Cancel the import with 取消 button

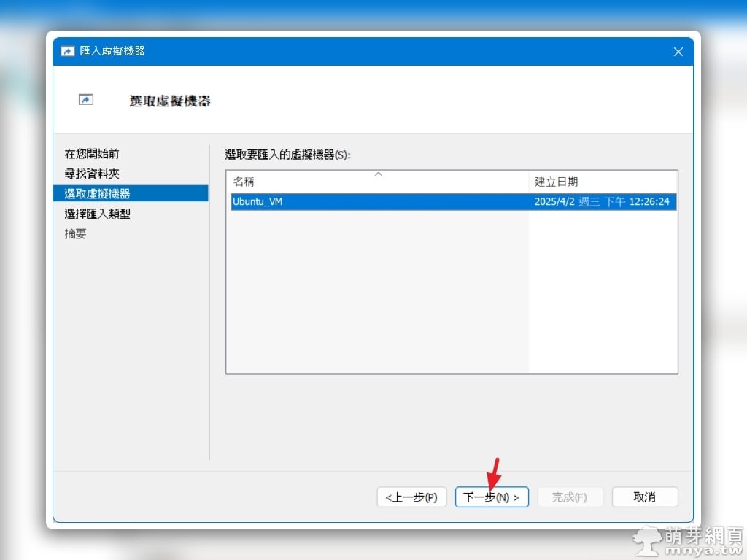pos(645,497)
